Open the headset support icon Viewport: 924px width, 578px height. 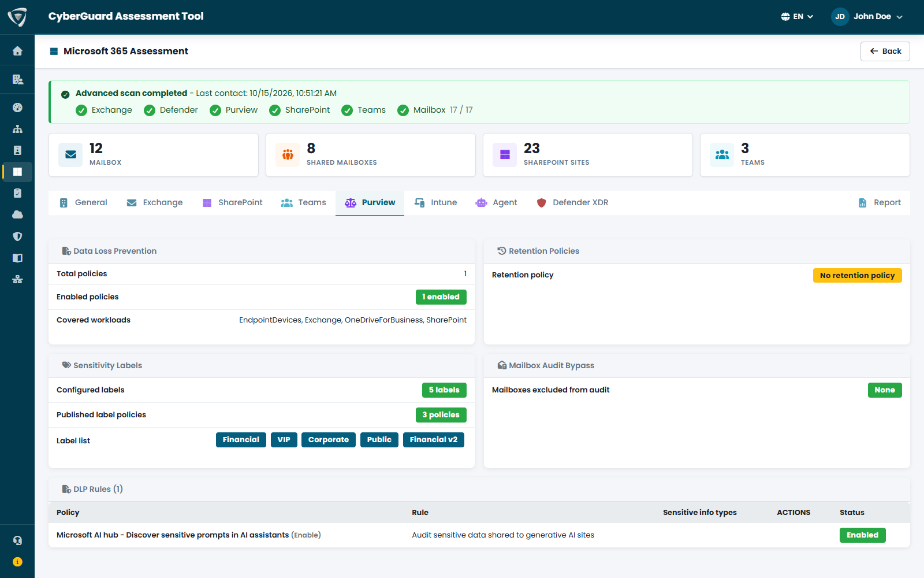pos(17,540)
